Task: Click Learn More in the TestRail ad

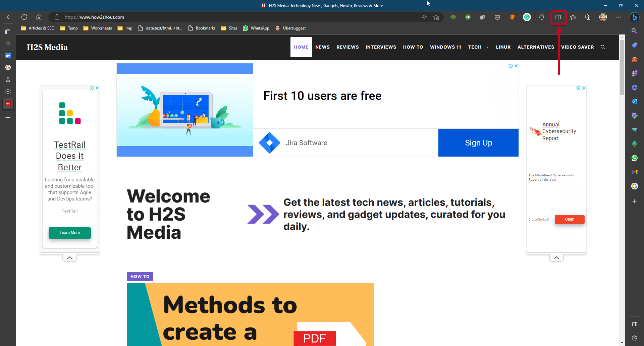Action: click(70, 233)
